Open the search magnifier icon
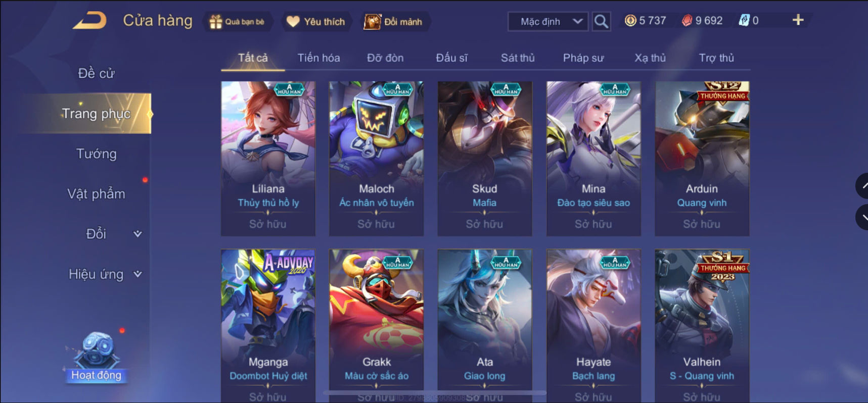The height and width of the screenshot is (403, 868). (601, 21)
